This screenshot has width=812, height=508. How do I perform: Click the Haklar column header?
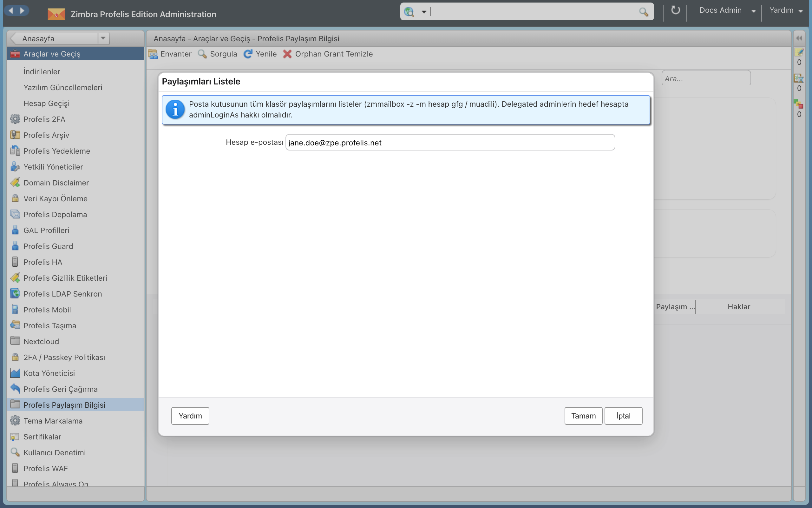tap(739, 306)
